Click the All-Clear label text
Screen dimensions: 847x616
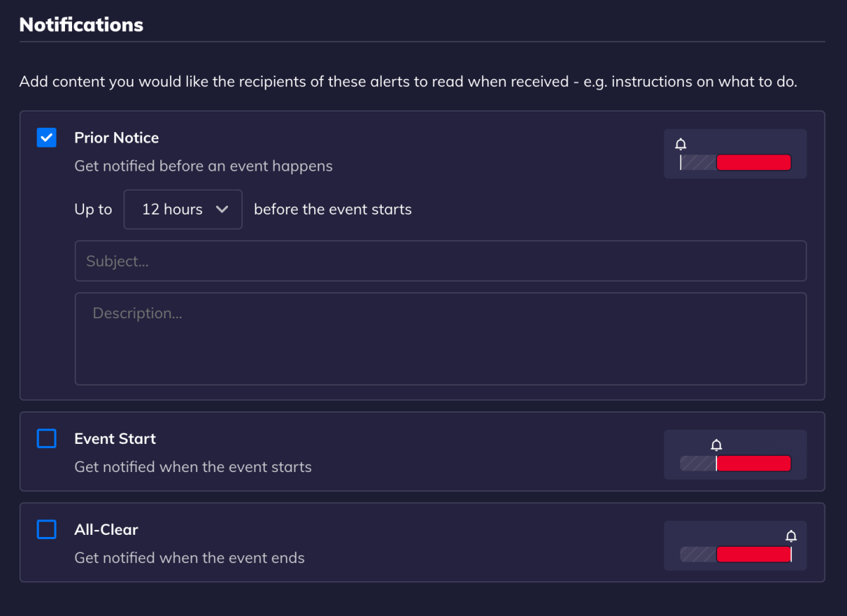pos(106,529)
